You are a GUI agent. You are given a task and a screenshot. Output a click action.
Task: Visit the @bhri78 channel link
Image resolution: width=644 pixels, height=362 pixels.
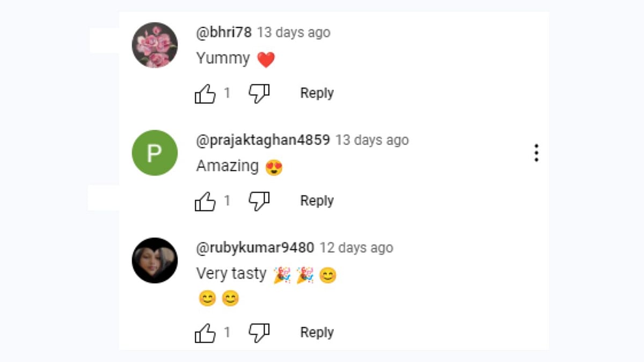pos(224,32)
